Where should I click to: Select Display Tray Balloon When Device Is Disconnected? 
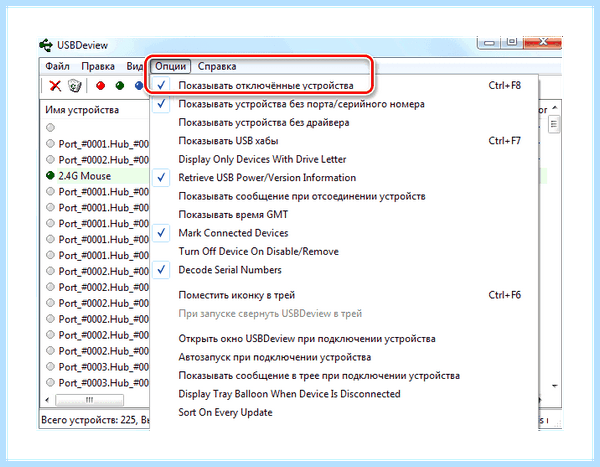point(344,394)
